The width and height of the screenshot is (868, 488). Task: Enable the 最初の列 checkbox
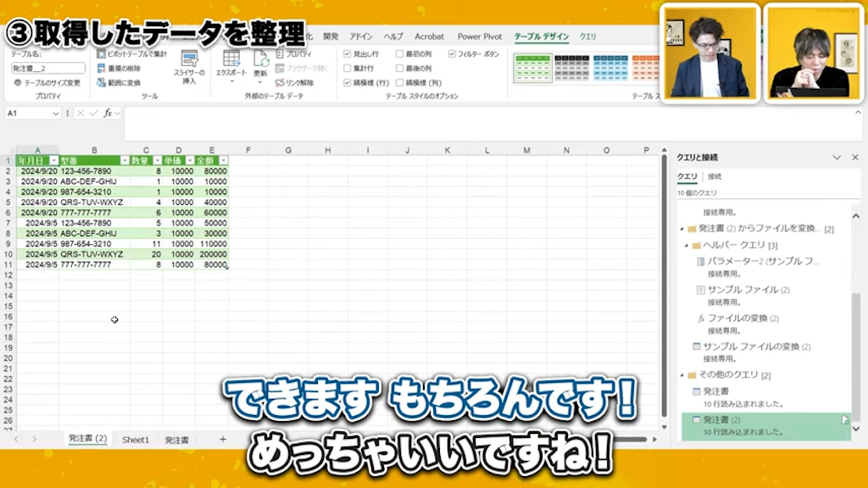click(398, 54)
